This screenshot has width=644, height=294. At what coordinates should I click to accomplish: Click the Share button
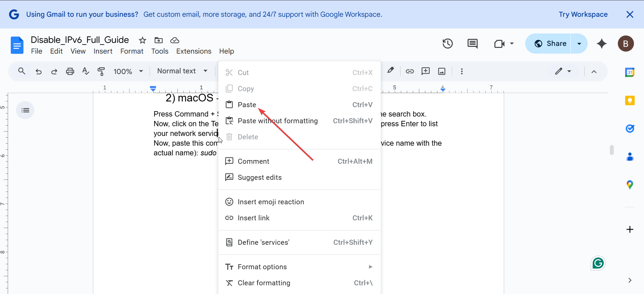tap(550, 44)
